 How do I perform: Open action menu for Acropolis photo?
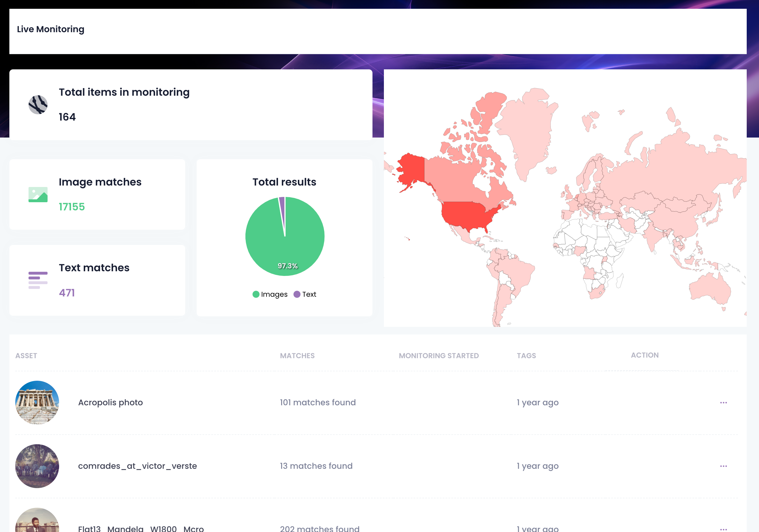tap(723, 402)
